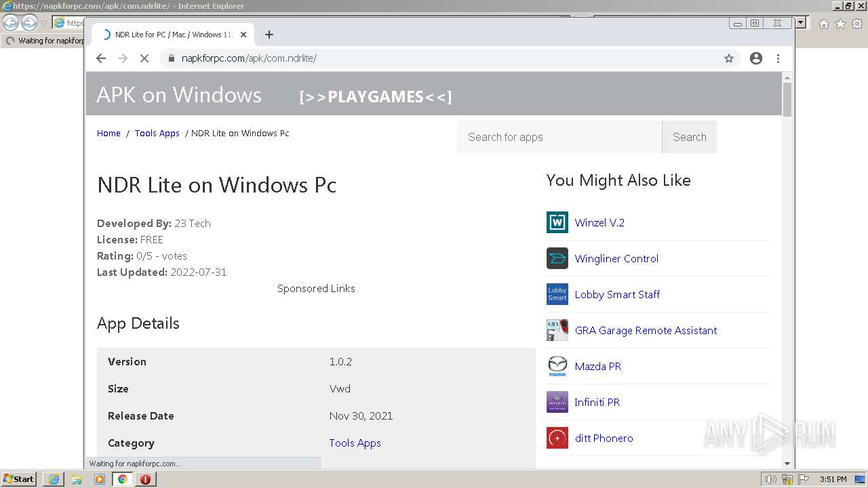Image resolution: width=868 pixels, height=488 pixels.
Task: Open the Mazda PR link
Action: click(x=598, y=366)
